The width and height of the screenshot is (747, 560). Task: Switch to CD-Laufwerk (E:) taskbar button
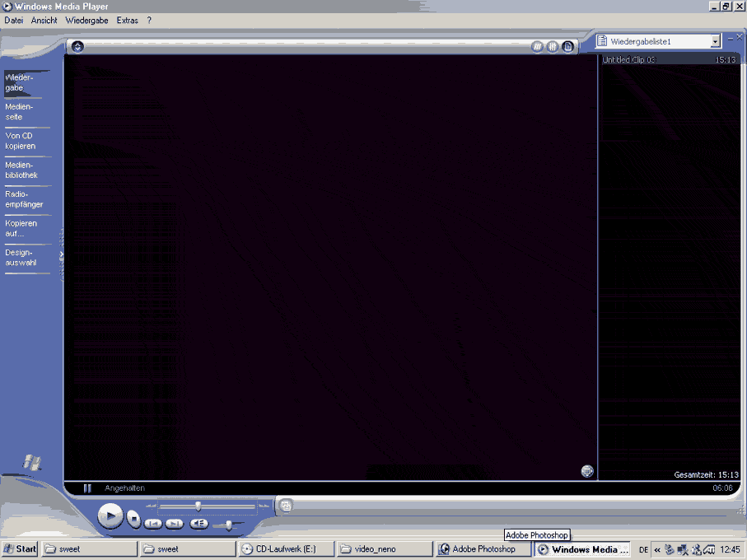[286, 549]
